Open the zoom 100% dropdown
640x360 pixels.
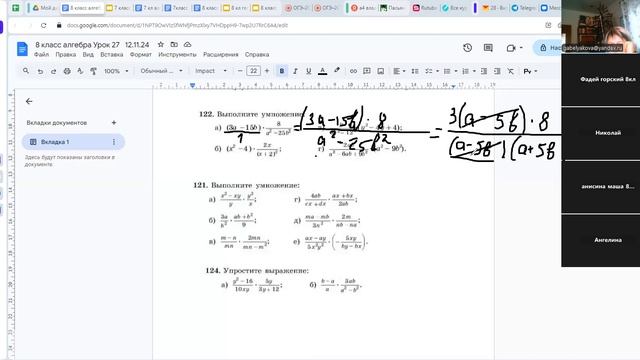(x=116, y=71)
